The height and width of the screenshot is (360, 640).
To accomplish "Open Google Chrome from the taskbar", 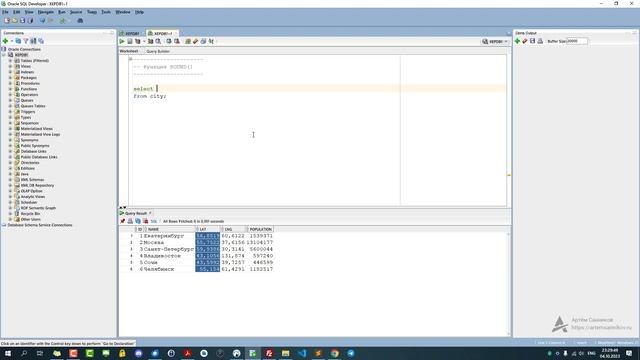I will tap(335, 353).
